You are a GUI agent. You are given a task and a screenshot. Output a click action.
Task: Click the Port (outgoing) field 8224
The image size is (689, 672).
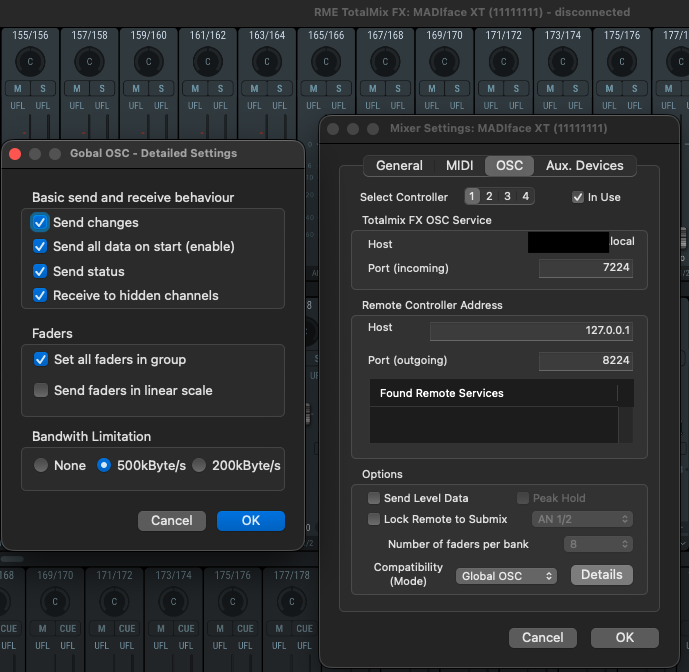click(586, 360)
